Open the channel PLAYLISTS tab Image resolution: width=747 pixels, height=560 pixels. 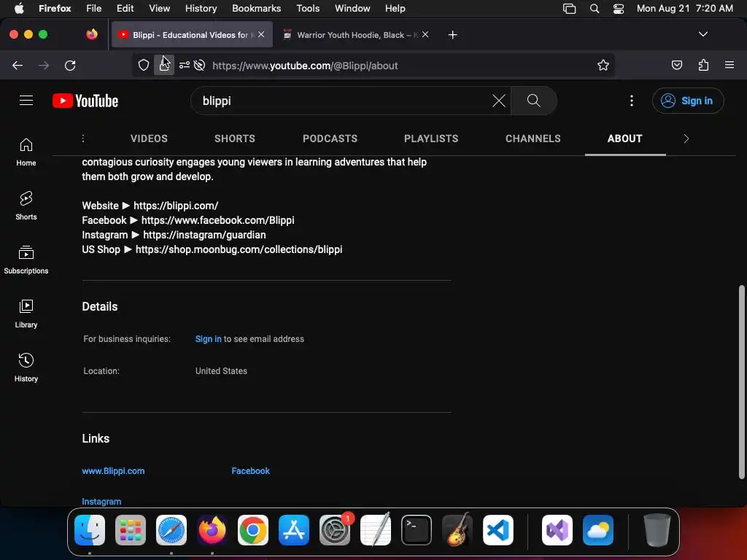[431, 139]
